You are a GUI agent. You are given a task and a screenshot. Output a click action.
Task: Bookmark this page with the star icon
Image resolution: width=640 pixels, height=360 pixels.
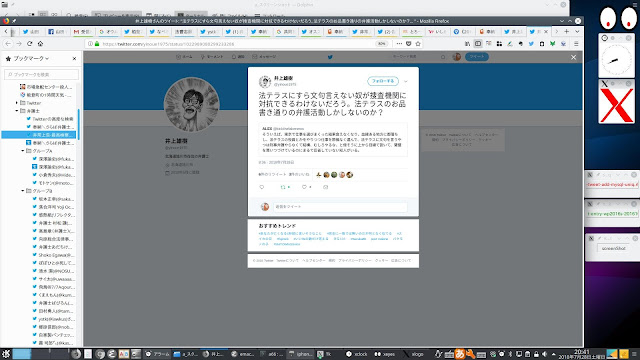click(418, 44)
